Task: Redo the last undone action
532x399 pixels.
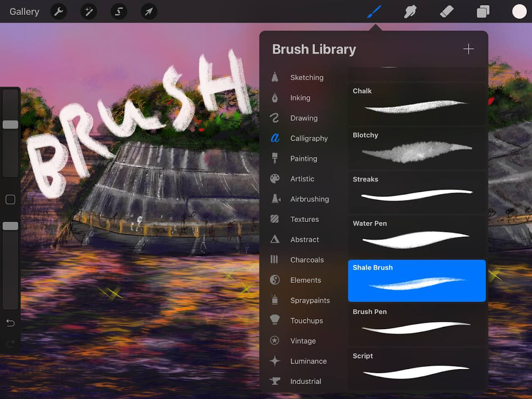Action: (10, 344)
